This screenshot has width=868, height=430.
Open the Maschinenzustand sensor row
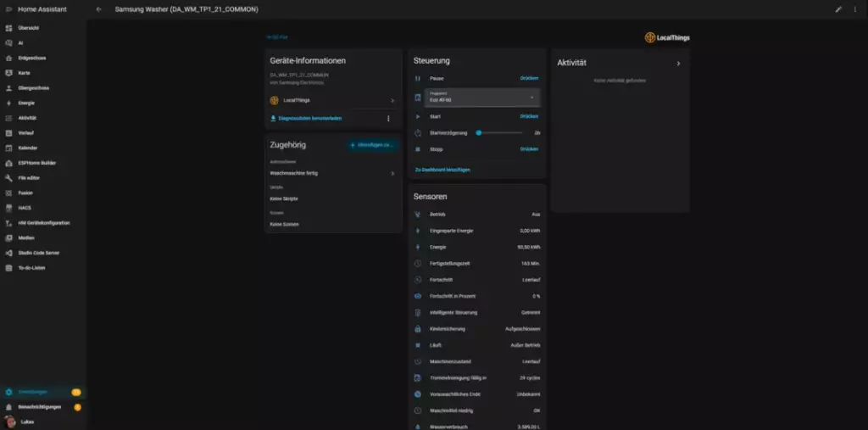(477, 361)
